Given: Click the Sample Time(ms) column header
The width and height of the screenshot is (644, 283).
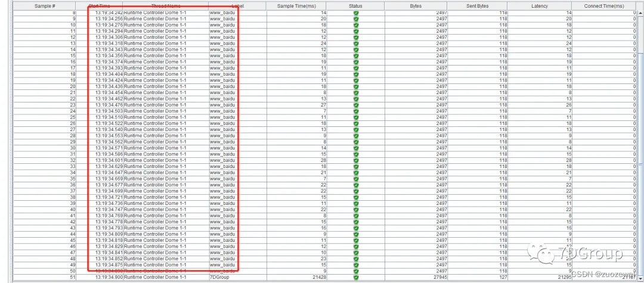Looking at the screenshot, I should click(296, 6).
